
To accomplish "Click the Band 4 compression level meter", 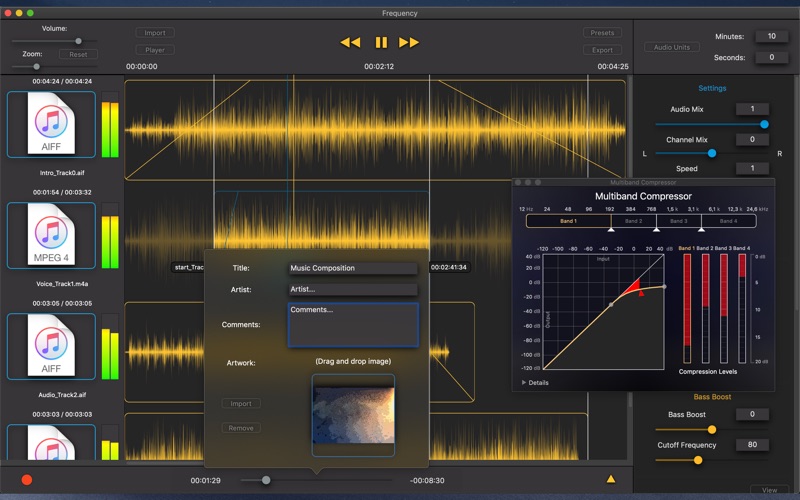I will (x=742, y=309).
